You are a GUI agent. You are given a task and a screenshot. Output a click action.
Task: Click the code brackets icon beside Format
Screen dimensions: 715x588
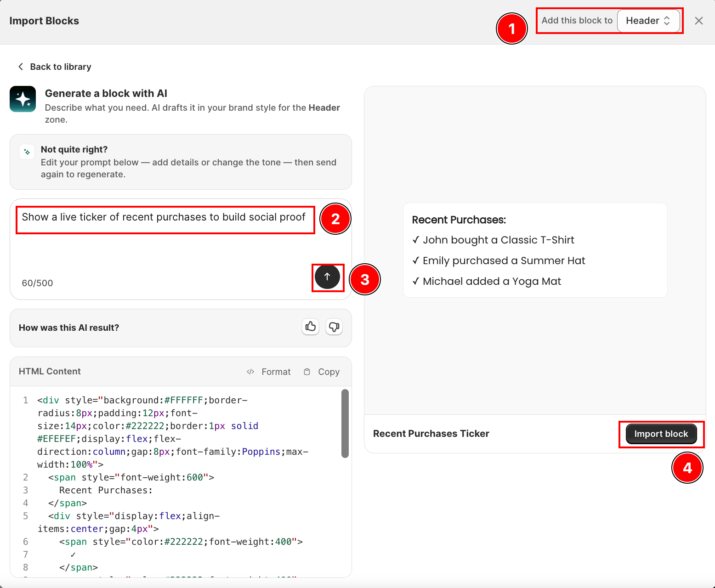coord(250,372)
